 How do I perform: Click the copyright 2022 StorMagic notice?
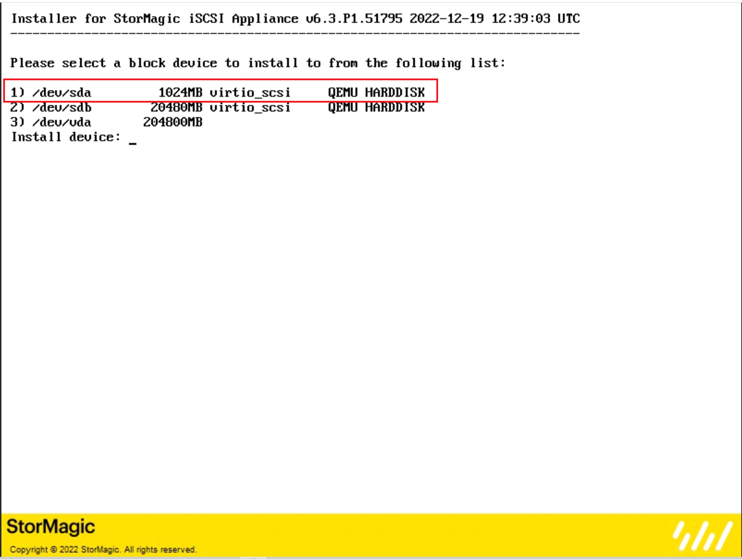click(x=103, y=549)
